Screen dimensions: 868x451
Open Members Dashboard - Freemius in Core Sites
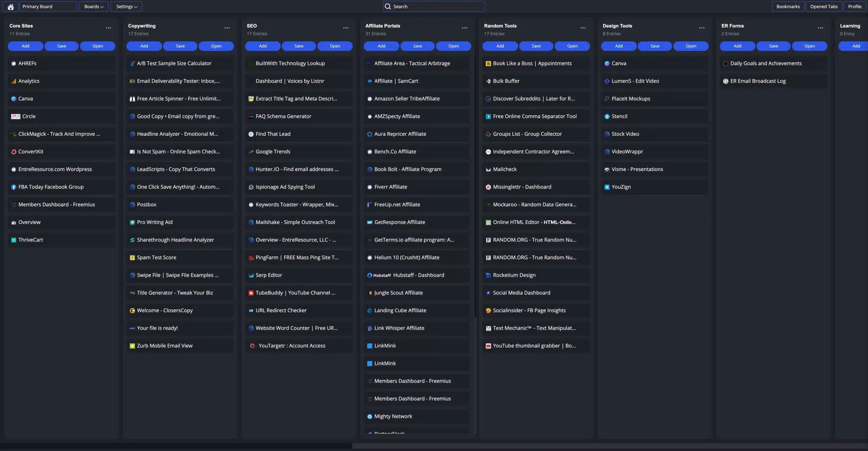[61, 204]
